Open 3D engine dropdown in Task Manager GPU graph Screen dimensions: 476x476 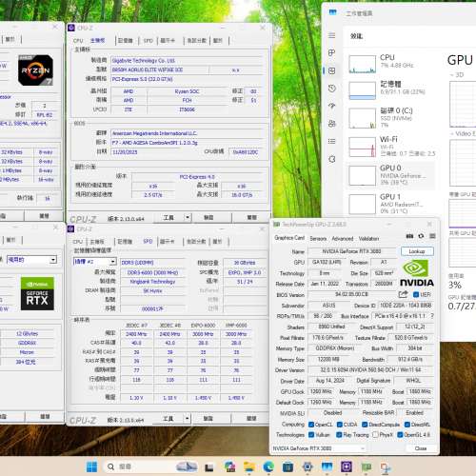tap(457, 75)
